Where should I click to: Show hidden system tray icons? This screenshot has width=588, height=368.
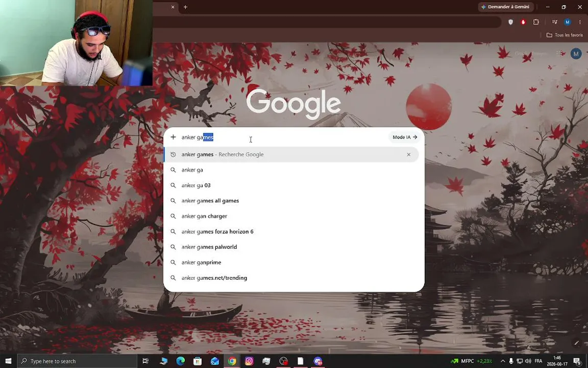click(502, 361)
